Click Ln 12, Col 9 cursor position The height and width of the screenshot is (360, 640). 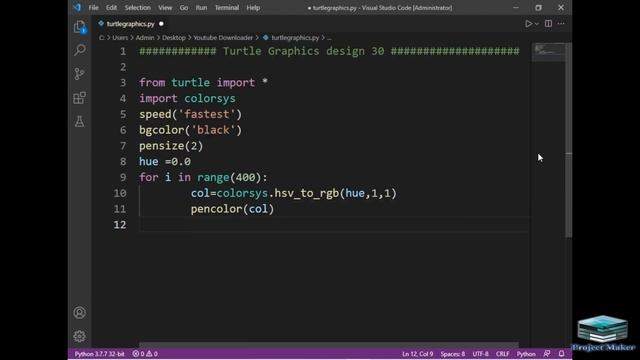[x=417, y=354]
